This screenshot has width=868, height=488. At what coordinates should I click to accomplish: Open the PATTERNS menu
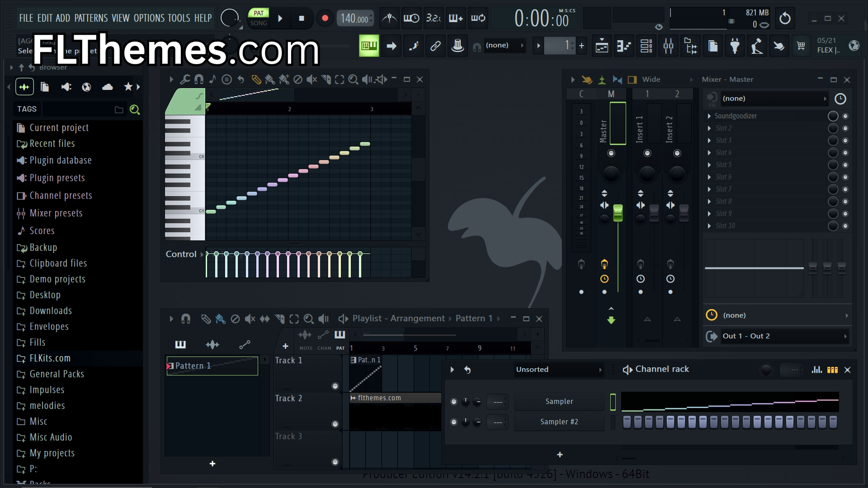91,18
